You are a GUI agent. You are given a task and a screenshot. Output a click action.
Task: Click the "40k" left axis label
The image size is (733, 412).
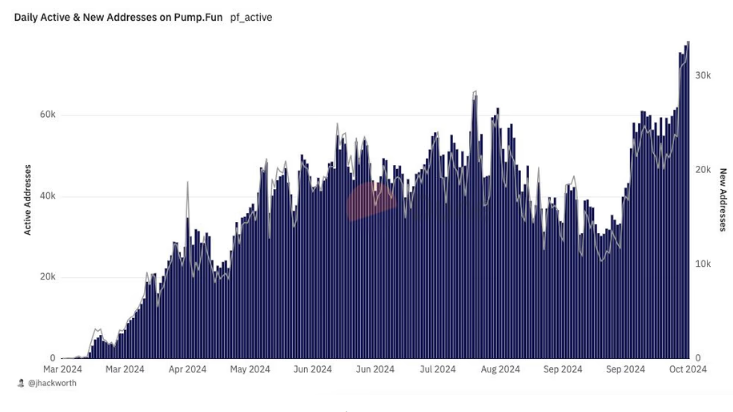pos(48,196)
